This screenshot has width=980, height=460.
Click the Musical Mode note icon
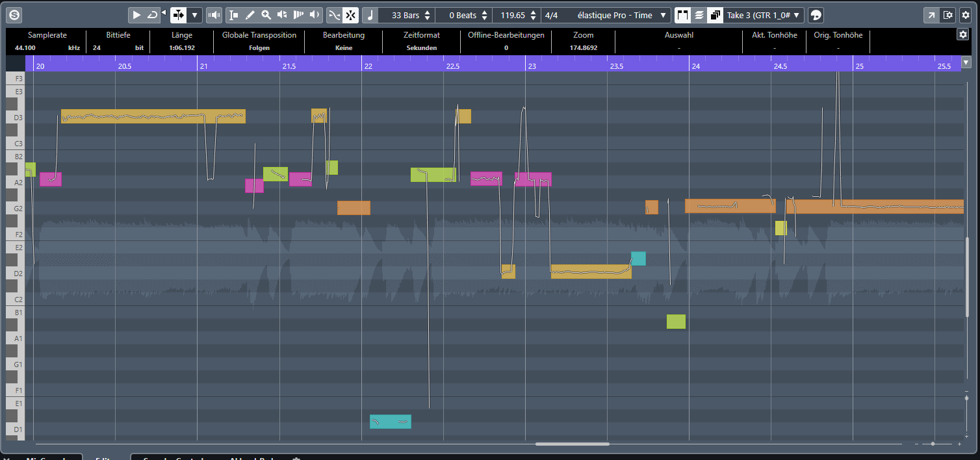tap(369, 15)
